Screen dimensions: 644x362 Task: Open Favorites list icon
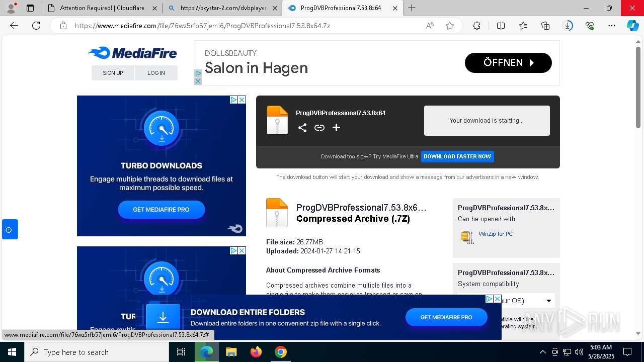523,26
